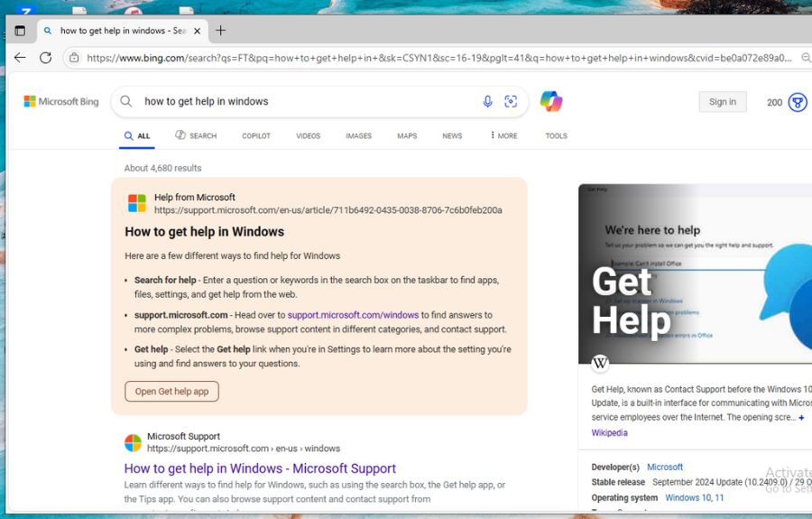Viewport: 812px width, 519px height.
Task: Open visual search camera icon
Action: [511, 101]
